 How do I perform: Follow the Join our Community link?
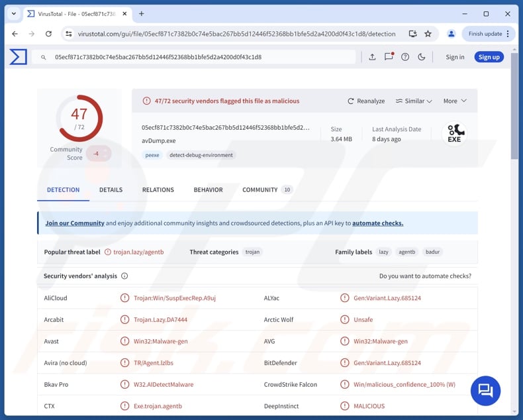75,223
